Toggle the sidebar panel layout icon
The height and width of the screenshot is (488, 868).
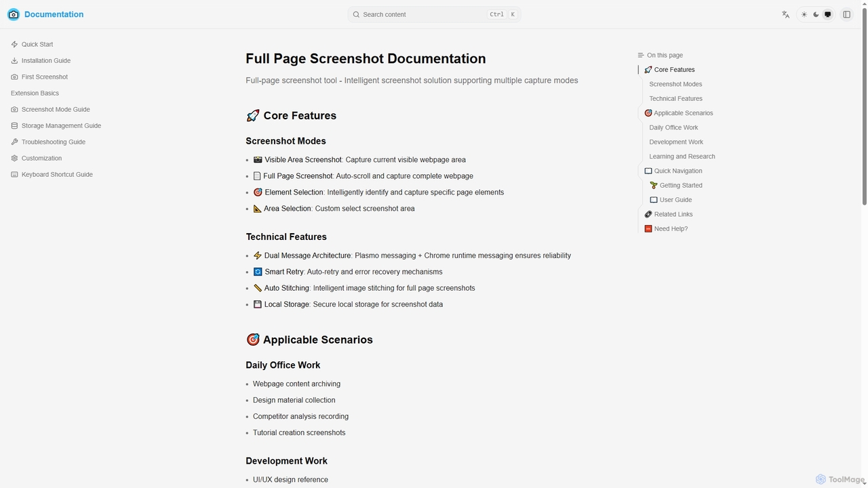tap(846, 14)
